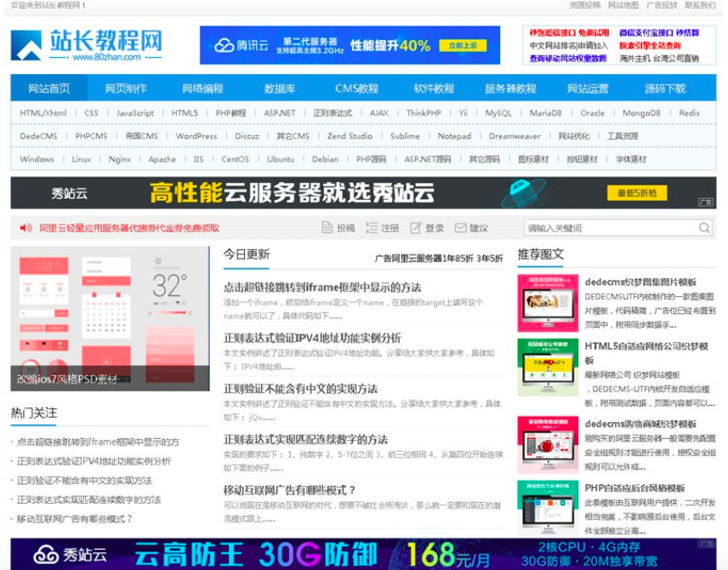Open 今日更新 article 点击超链接跳转到iframe框架中显示的方法
This screenshot has height=570, width=728.
(322, 288)
